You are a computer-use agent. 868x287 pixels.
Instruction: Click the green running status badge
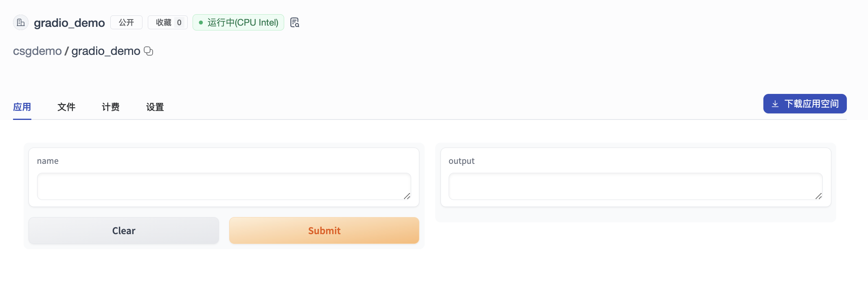click(x=238, y=22)
